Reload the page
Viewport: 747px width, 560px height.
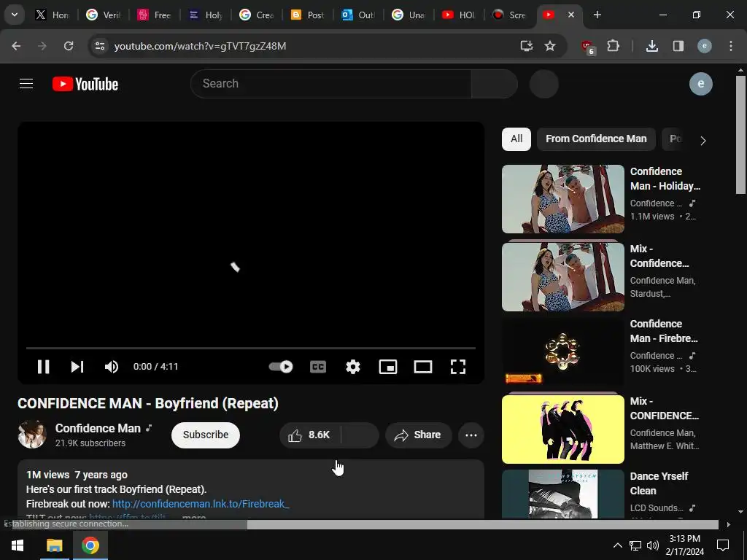click(69, 46)
